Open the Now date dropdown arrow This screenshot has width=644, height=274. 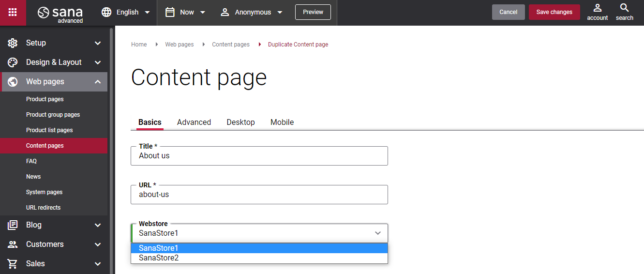point(203,13)
